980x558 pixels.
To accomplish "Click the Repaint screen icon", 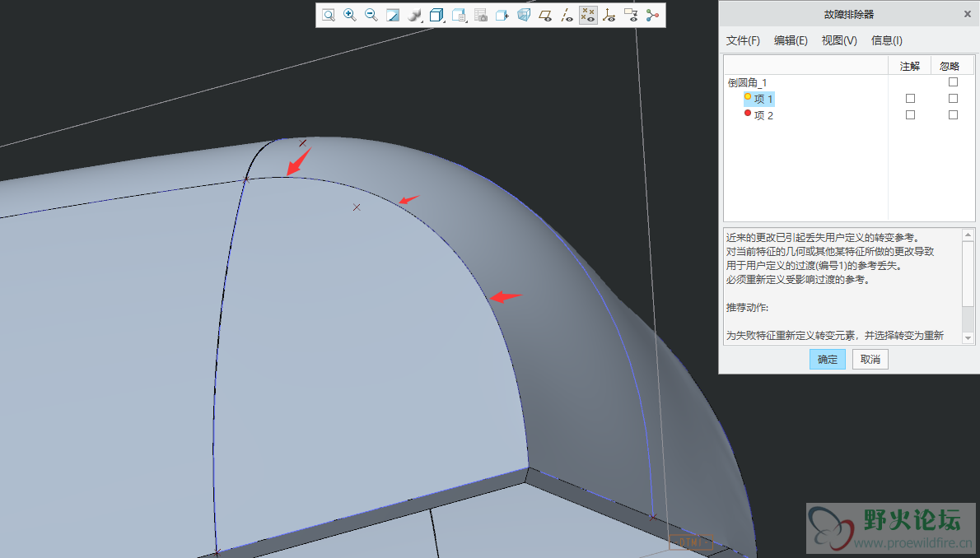I will [393, 15].
